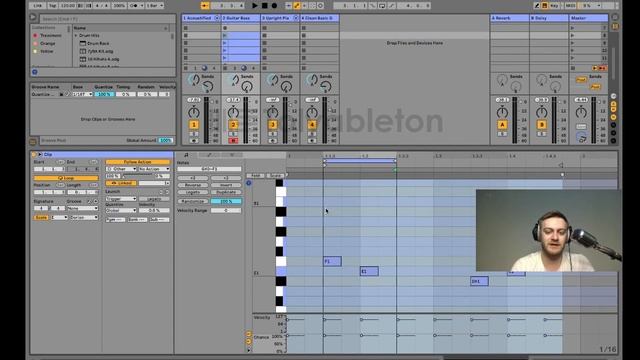Select Drum Rack in browser list
This screenshot has height=360, width=640.
click(98, 43)
